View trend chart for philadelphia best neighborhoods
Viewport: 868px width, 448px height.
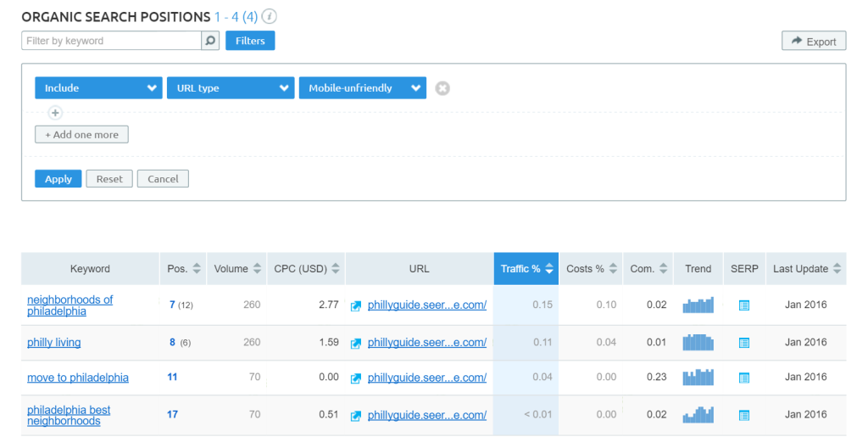[x=698, y=415]
